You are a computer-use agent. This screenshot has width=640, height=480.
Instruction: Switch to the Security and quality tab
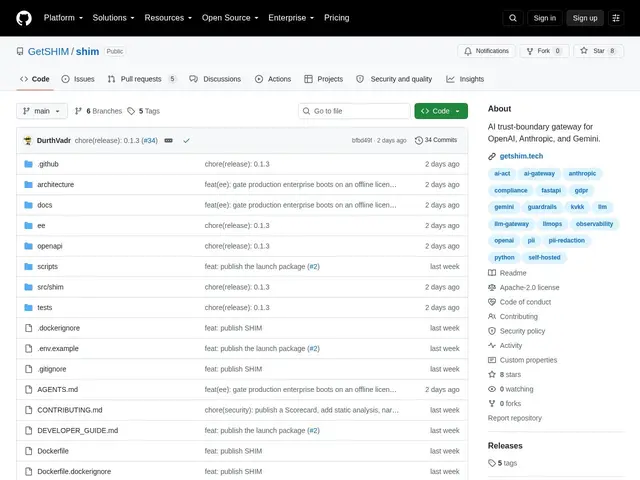click(x=394, y=79)
